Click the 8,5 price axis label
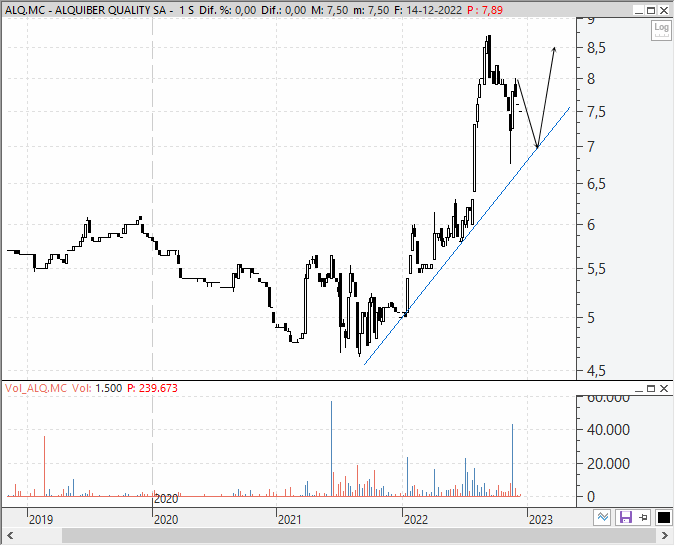The height and width of the screenshot is (546, 675). click(596, 48)
